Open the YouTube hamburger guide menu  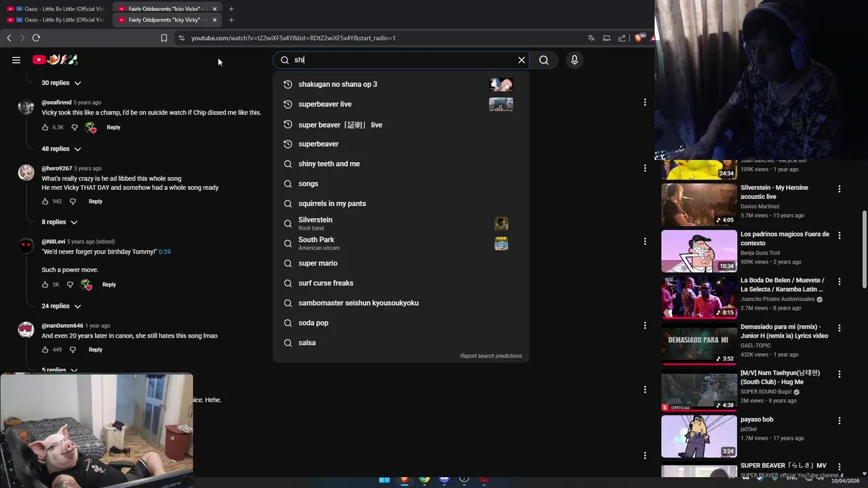[x=16, y=60]
